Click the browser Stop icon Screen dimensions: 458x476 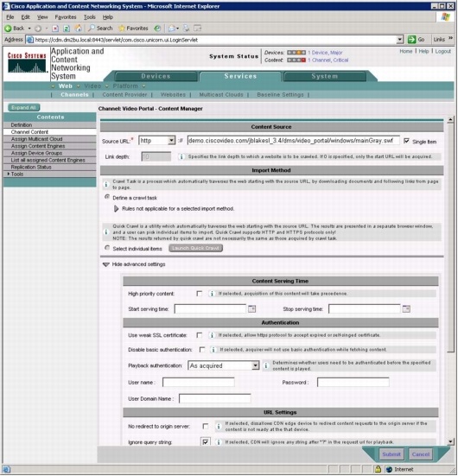click(x=55, y=29)
